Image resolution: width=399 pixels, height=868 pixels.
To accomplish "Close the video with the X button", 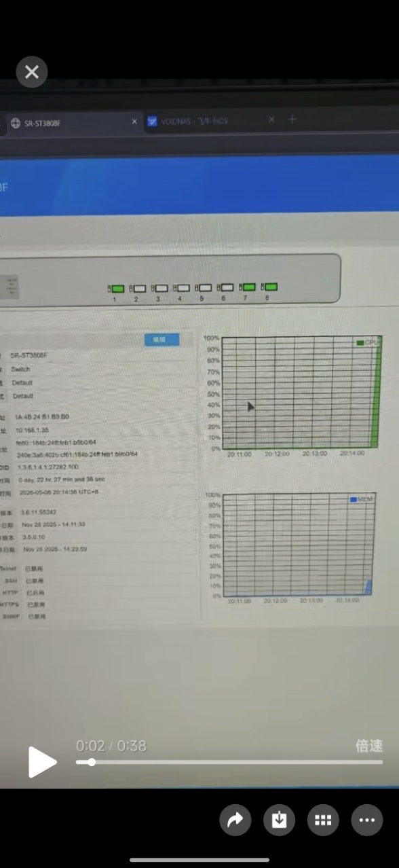I will [32, 72].
